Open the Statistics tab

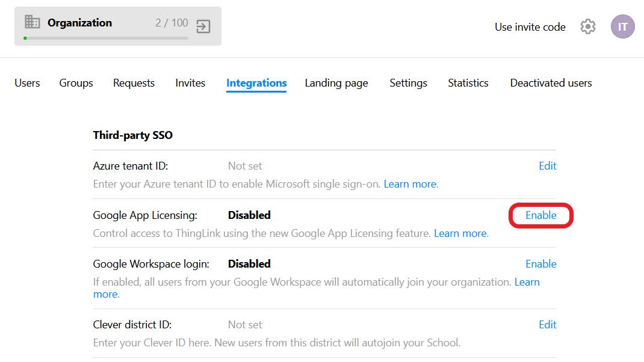(468, 83)
